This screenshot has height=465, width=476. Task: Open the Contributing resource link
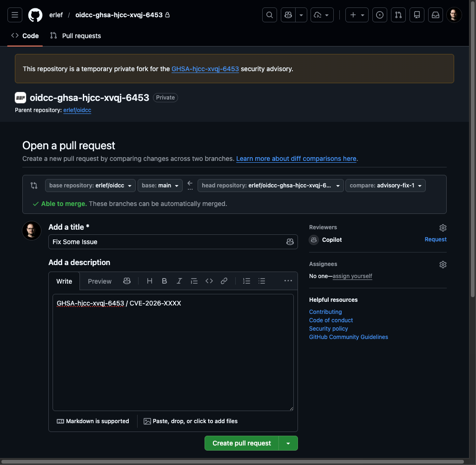tap(325, 312)
